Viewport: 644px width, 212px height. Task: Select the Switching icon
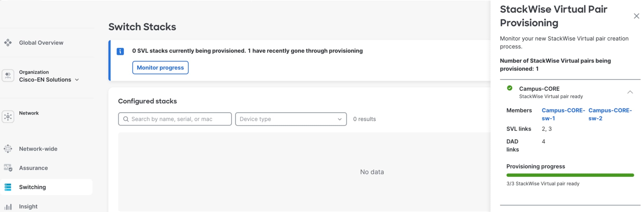pos(8,187)
